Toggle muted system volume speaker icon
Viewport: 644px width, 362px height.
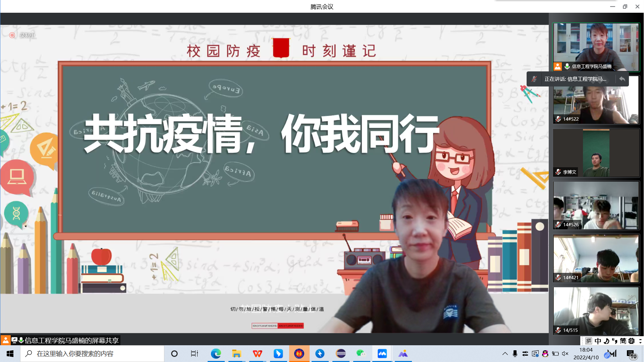click(565, 354)
